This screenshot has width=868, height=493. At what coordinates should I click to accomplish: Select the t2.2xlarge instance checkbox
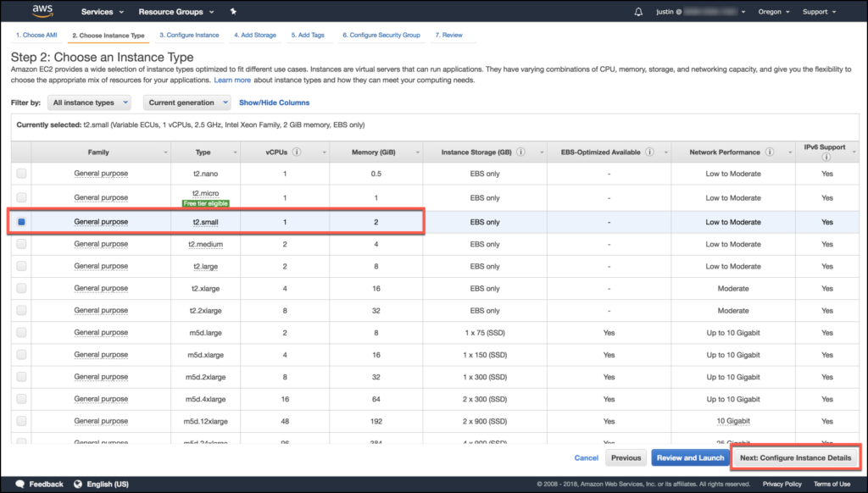(21, 310)
